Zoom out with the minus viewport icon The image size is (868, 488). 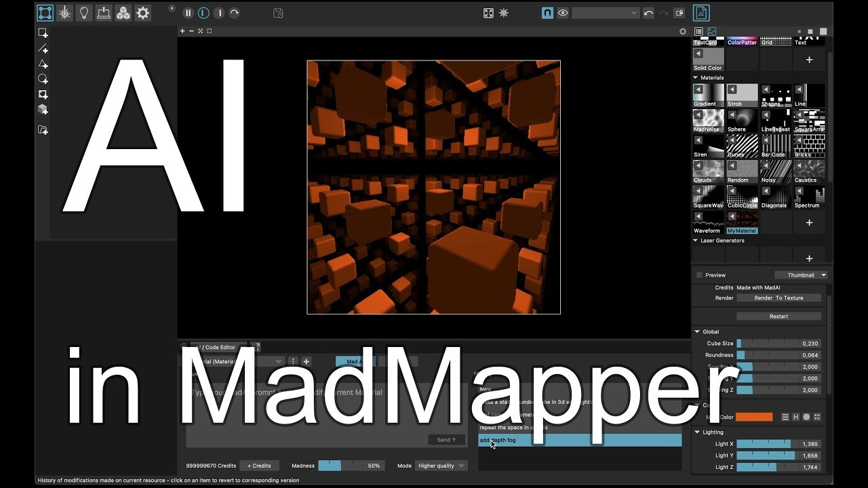(x=191, y=31)
